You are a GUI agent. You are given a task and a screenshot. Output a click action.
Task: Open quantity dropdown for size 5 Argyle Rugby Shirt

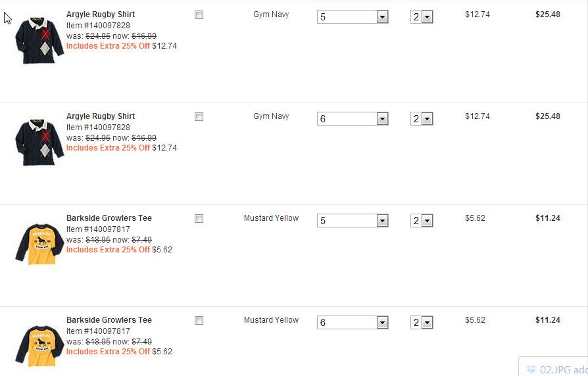pyautogui.click(x=422, y=17)
